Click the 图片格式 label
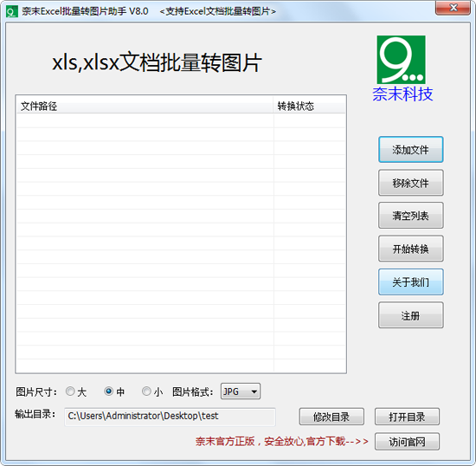The image size is (476, 466). (x=192, y=392)
